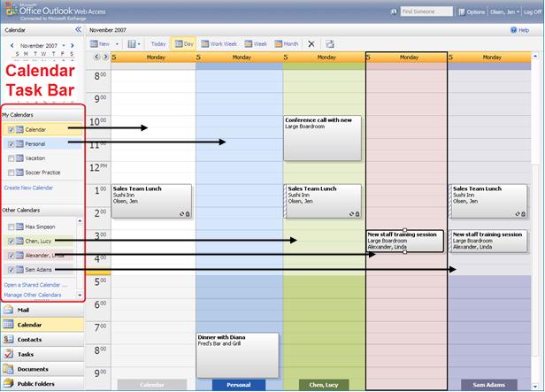The image size is (545, 392).
Task: Click Open a Shared Calendar link
Action: click(35, 285)
